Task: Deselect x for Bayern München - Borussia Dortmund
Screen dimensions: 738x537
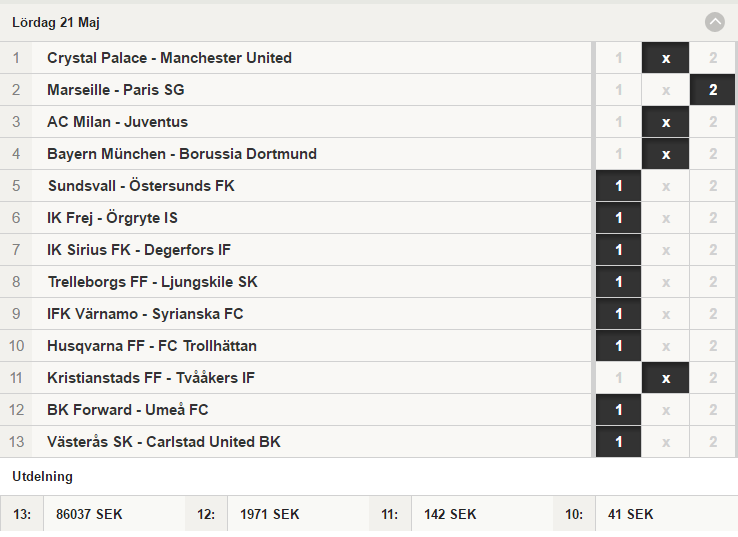Action: coord(666,154)
